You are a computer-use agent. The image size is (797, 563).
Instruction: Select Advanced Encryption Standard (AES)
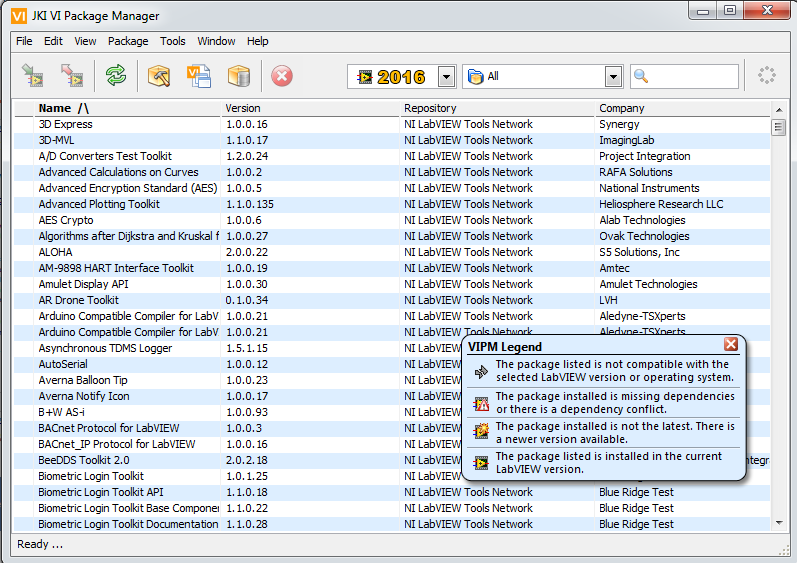click(x=391, y=189)
